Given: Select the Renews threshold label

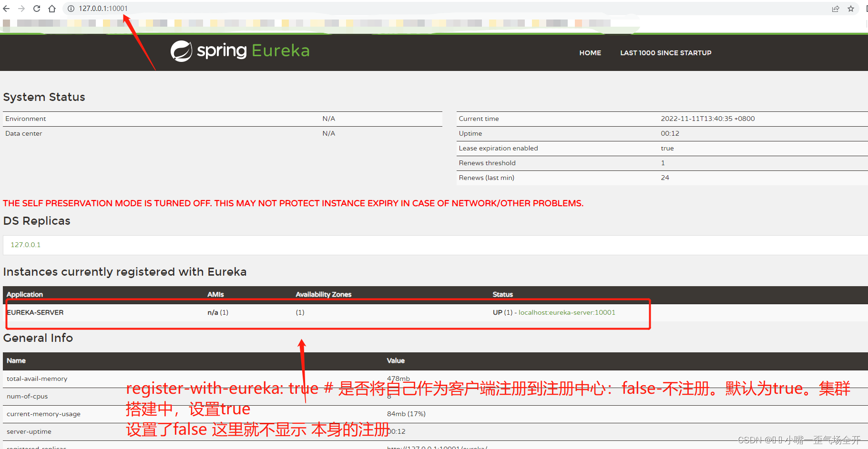Looking at the screenshot, I should (x=487, y=163).
